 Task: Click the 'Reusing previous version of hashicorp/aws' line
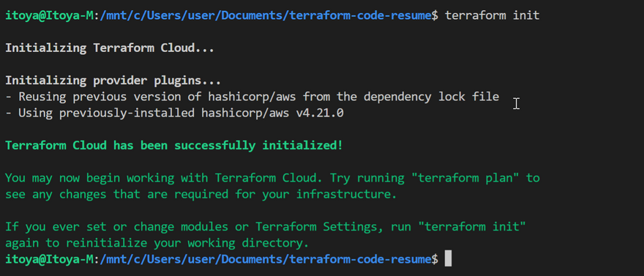(252, 97)
